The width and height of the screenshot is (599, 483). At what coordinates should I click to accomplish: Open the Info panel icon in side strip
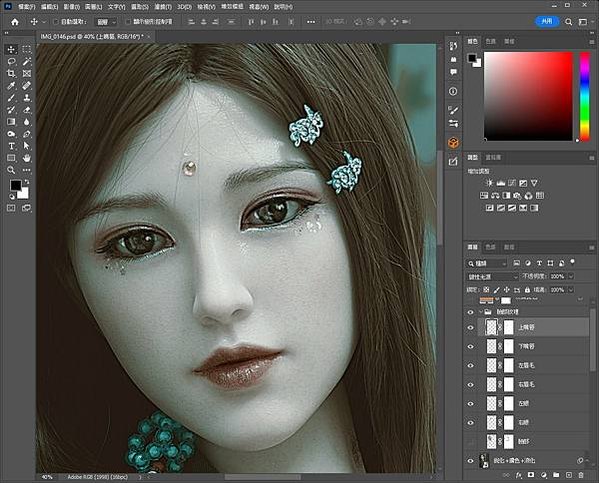(x=453, y=91)
